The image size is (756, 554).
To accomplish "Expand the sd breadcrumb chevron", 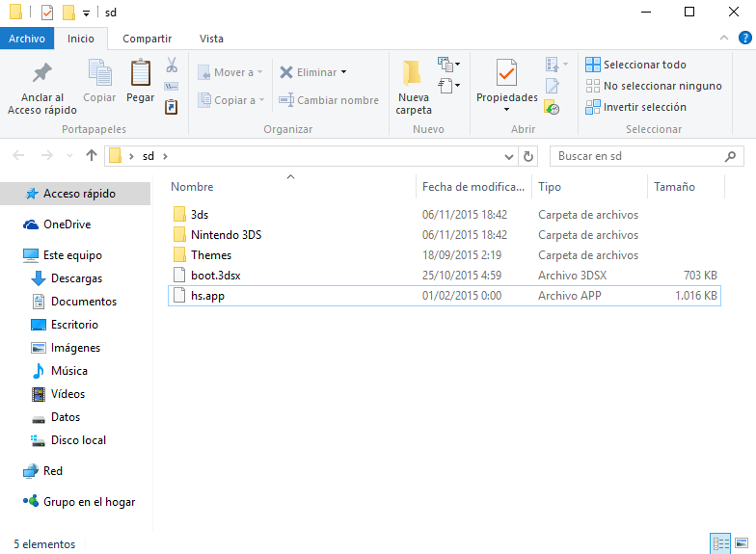I will click(x=166, y=156).
